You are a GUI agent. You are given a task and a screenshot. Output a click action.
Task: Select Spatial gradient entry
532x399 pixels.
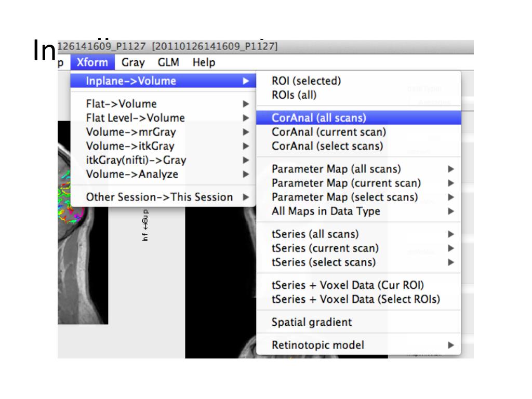pos(358,322)
